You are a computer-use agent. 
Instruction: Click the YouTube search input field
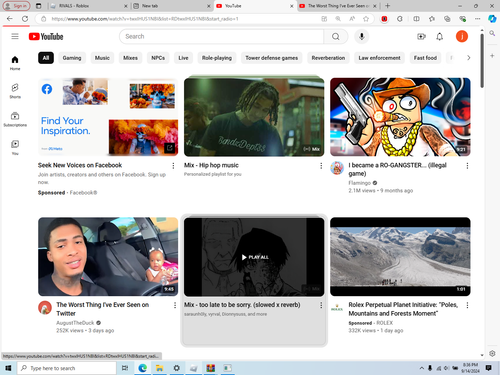point(222,36)
